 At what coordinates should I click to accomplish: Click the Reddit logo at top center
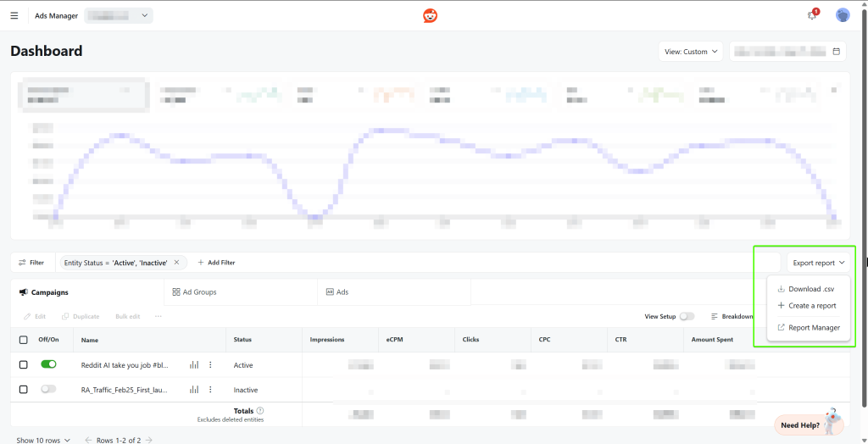pyautogui.click(x=431, y=15)
